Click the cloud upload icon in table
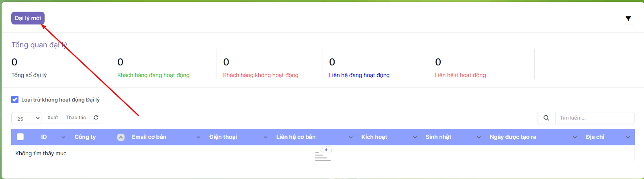The image size is (644, 179). [326, 150]
